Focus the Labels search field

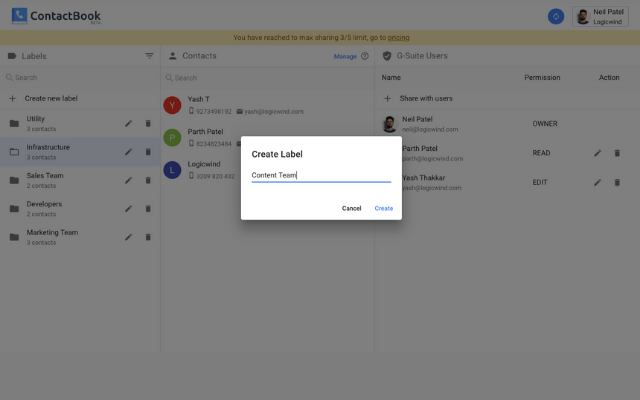point(80,78)
